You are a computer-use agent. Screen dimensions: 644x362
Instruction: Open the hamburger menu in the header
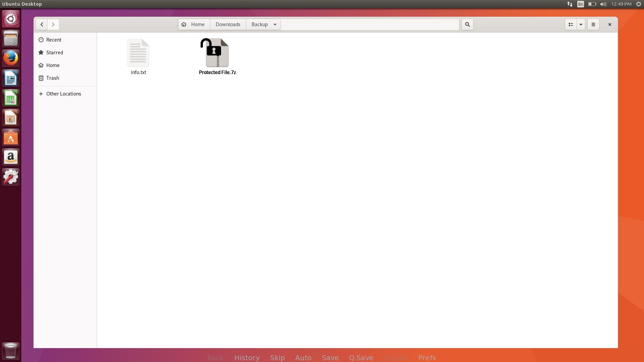(x=593, y=25)
